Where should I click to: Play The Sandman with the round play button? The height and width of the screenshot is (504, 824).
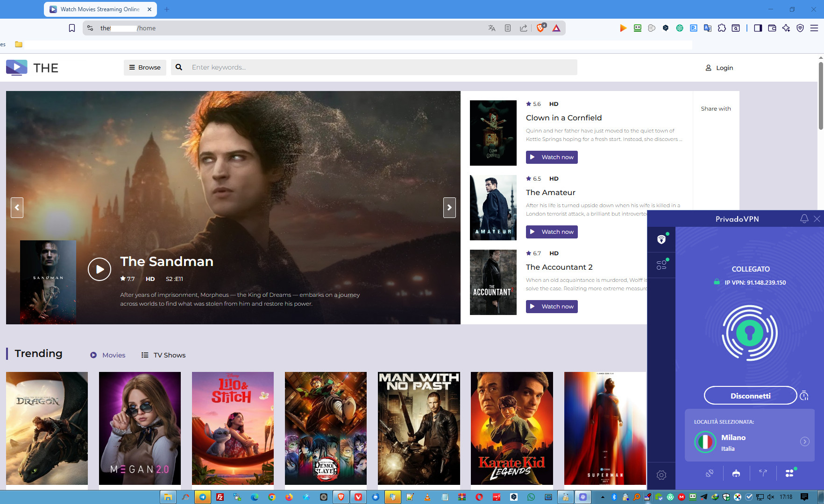[99, 269]
